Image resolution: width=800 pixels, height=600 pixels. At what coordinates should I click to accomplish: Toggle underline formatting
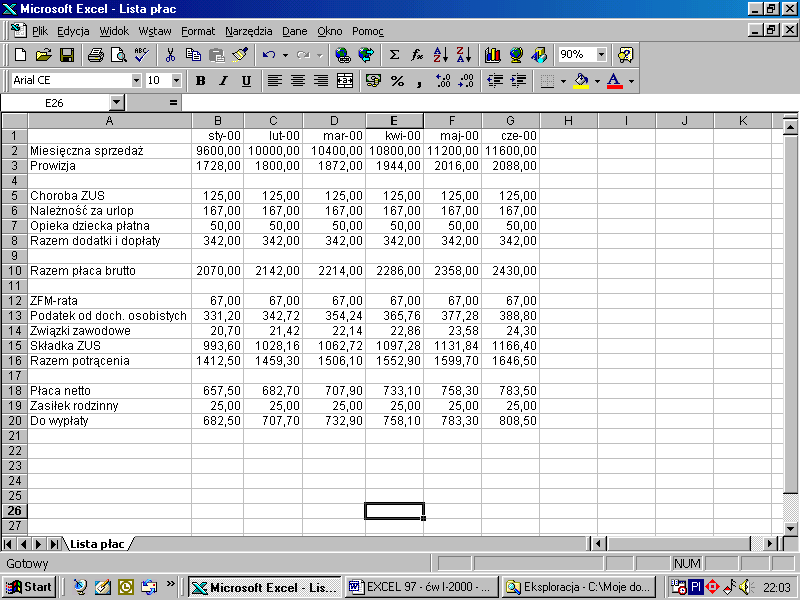[246, 81]
